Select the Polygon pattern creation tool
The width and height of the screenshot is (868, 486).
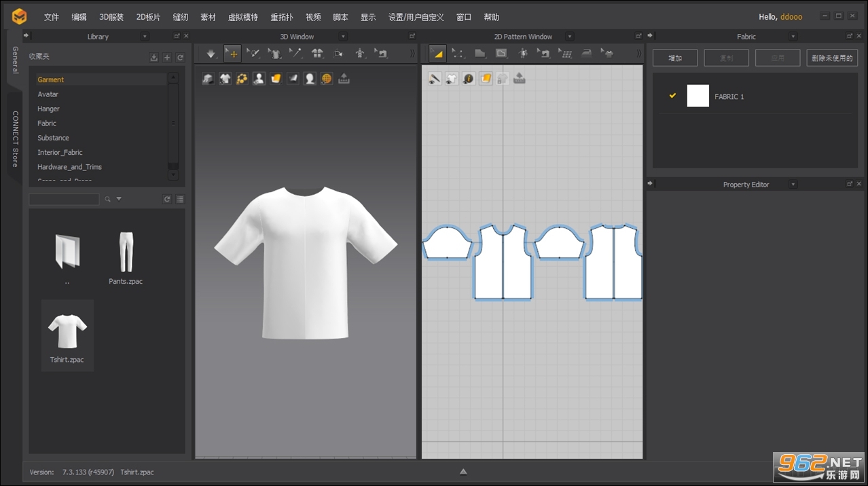point(480,54)
